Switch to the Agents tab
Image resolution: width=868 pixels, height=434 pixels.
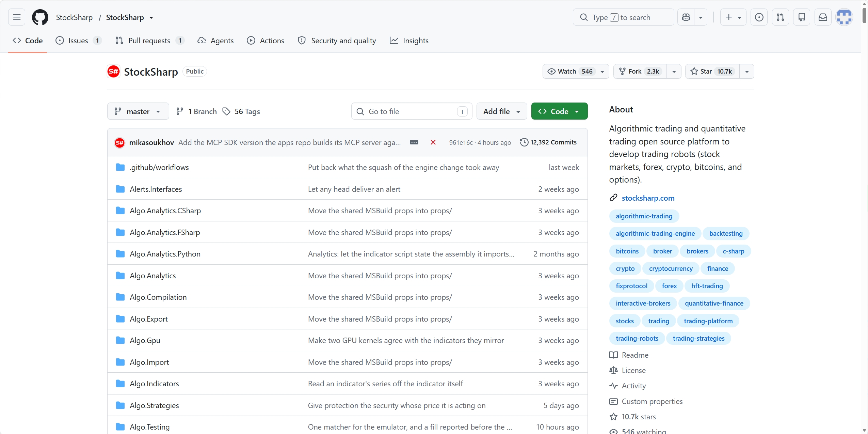215,41
